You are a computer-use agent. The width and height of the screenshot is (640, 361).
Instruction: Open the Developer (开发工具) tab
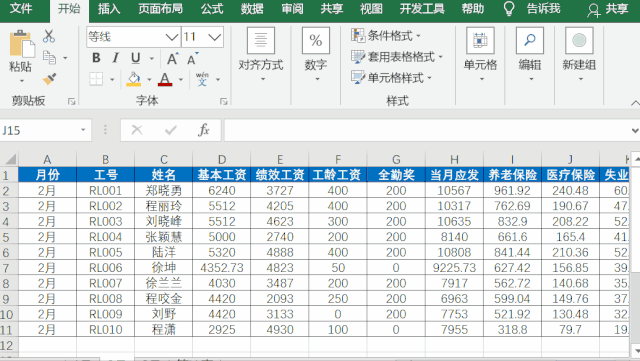coord(422,9)
